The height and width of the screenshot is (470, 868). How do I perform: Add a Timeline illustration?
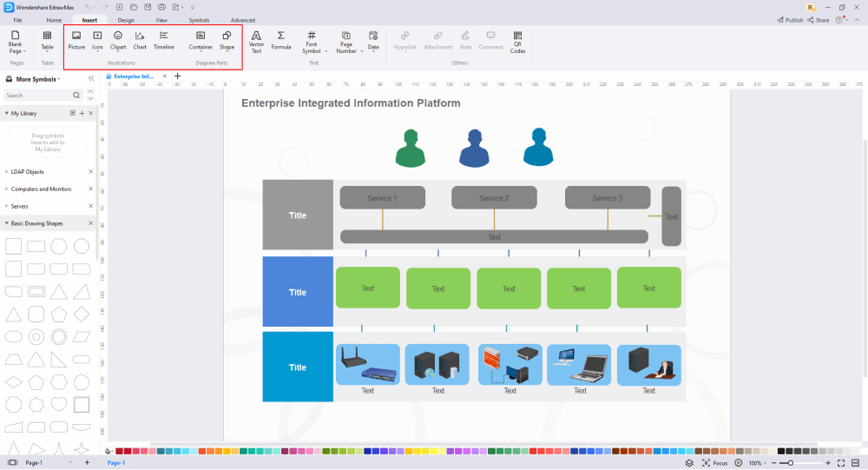point(164,40)
